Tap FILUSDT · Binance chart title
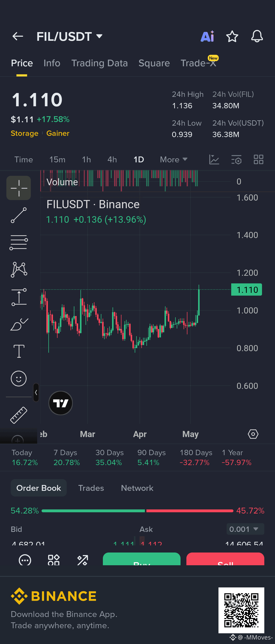 pyautogui.click(x=93, y=204)
